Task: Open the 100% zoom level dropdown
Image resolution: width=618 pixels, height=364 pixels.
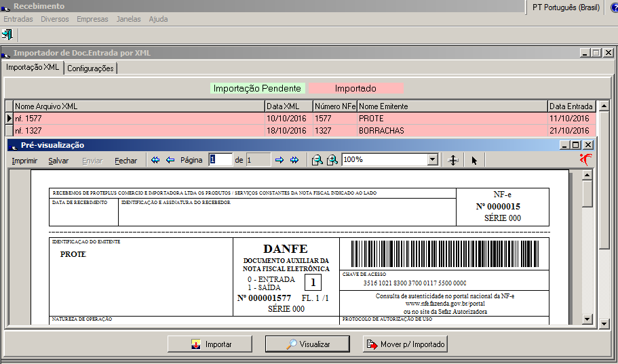Action: tap(432, 160)
